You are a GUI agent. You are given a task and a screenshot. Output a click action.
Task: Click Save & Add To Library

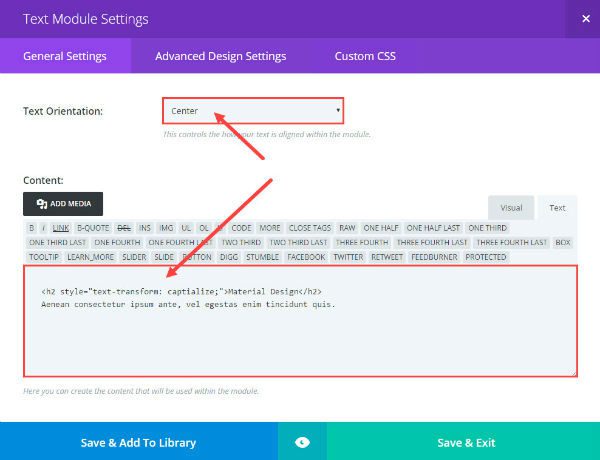coord(138,442)
